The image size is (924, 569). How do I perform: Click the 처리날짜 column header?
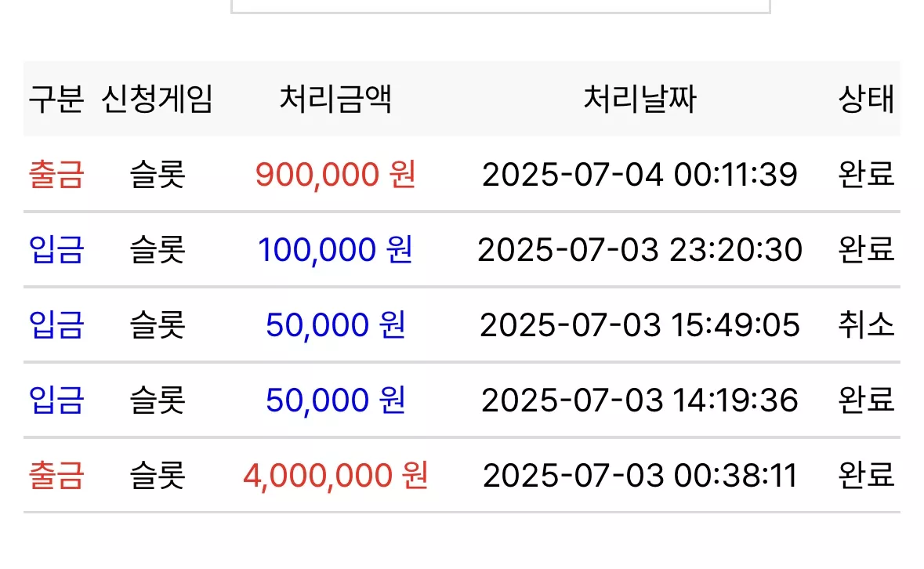point(640,99)
